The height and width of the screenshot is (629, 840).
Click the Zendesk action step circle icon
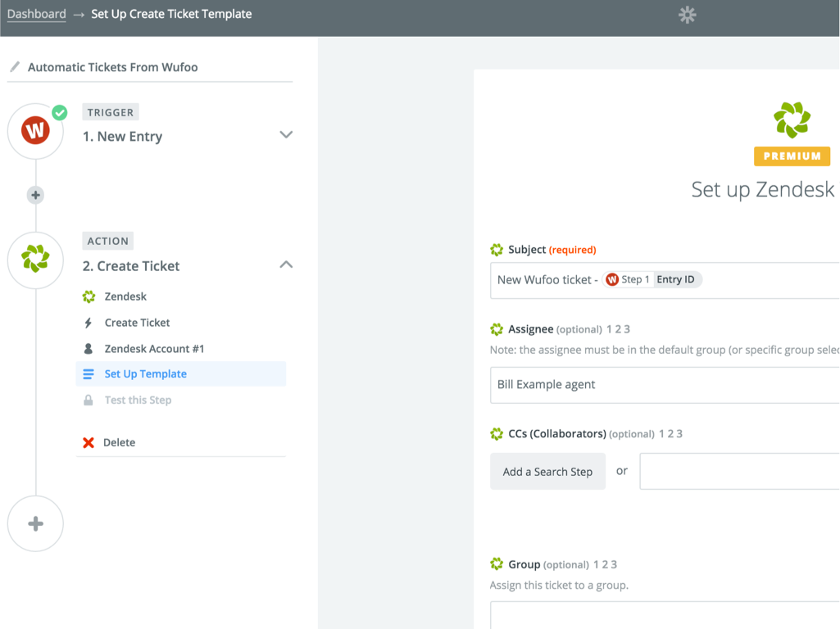pyautogui.click(x=35, y=260)
